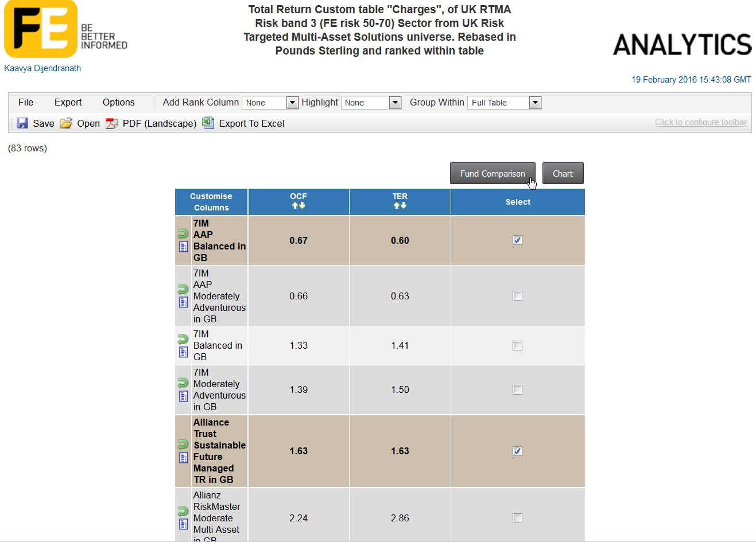Sort by TER using the arrows
The width and height of the screenshot is (756, 542).
[400, 205]
